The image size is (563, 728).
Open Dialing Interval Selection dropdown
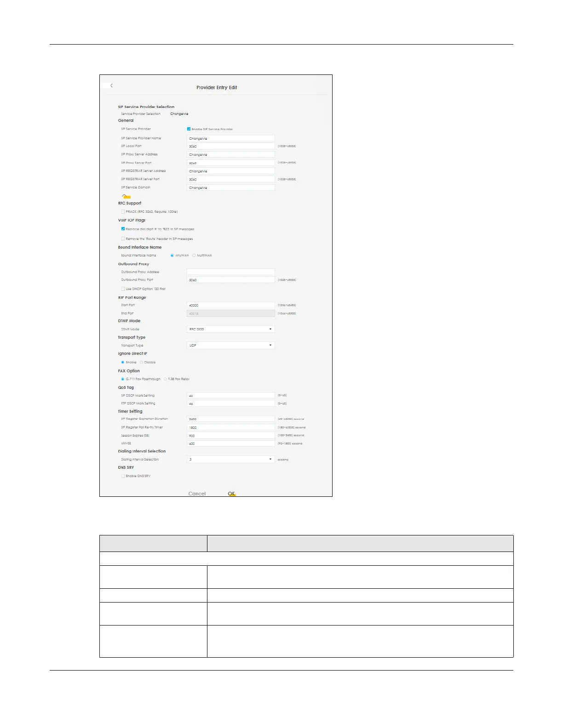[x=231, y=459]
